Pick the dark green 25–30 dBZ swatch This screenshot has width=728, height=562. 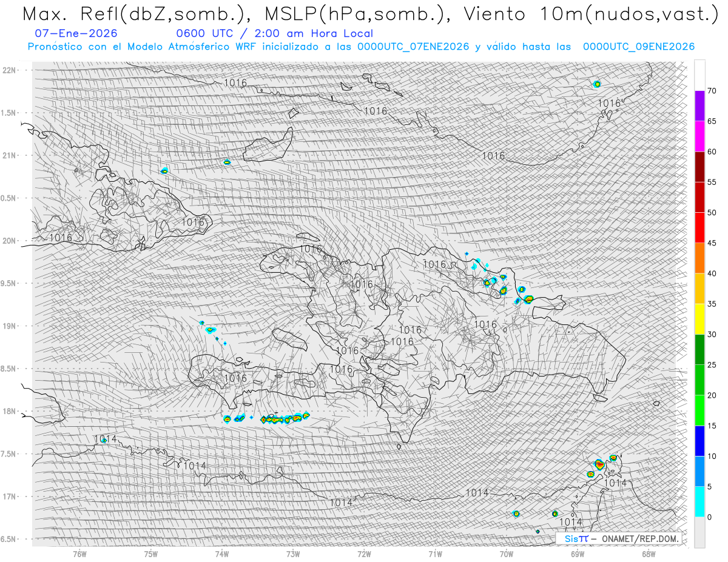tap(699, 349)
